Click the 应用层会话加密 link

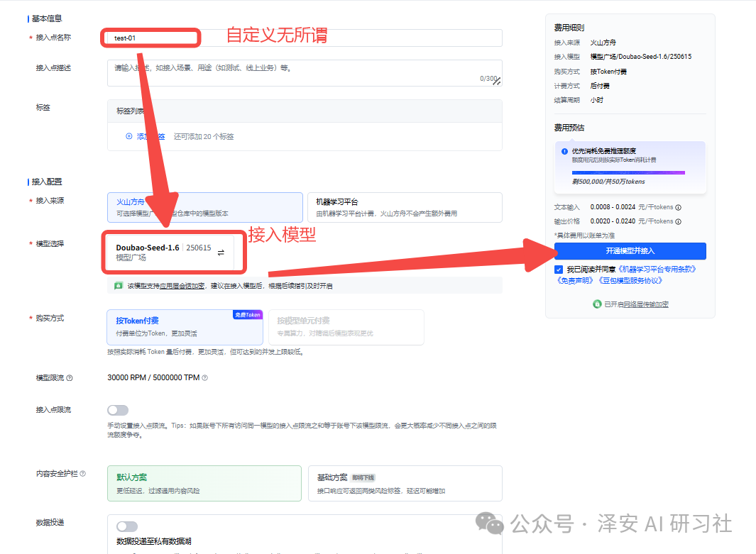coord(182,286)
